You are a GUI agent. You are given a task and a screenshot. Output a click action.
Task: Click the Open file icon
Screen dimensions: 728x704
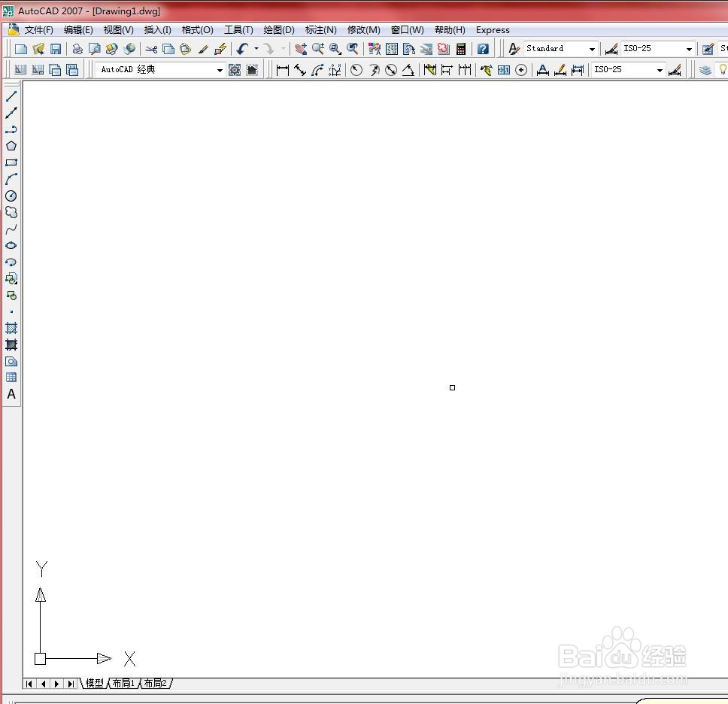(38, 49)
